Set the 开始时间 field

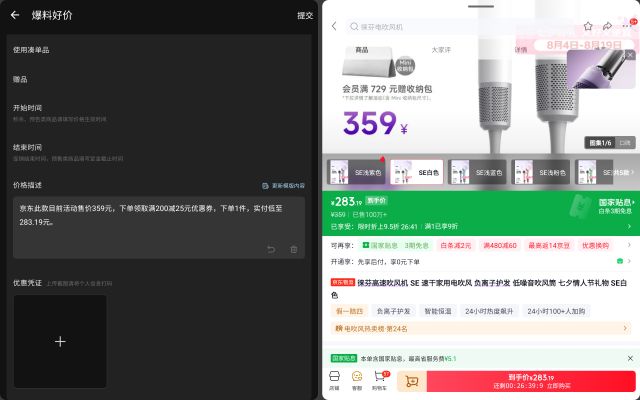(x=159, y=113)
